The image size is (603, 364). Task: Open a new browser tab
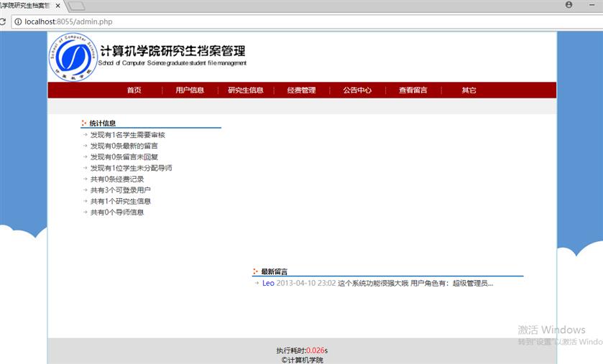(x=77, y=6)
